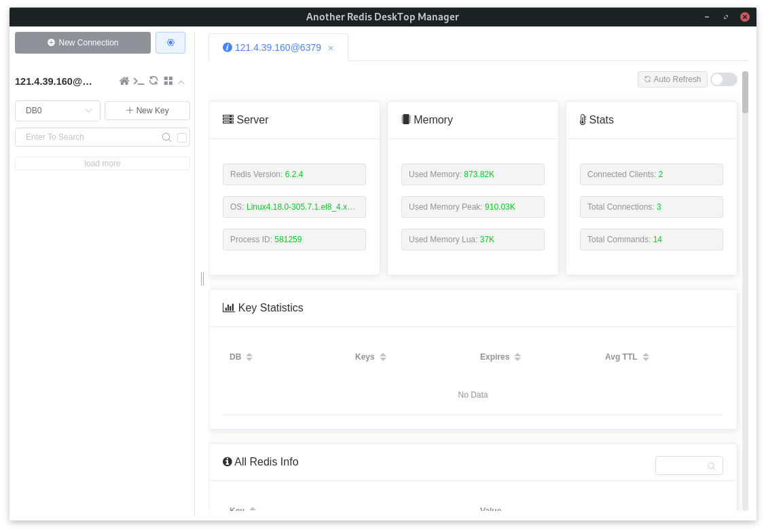Image resolution: width=766 pixels, height=532 pixels.
Task: Click the vertical scrollbar thumb
Action: pos(745,92)
